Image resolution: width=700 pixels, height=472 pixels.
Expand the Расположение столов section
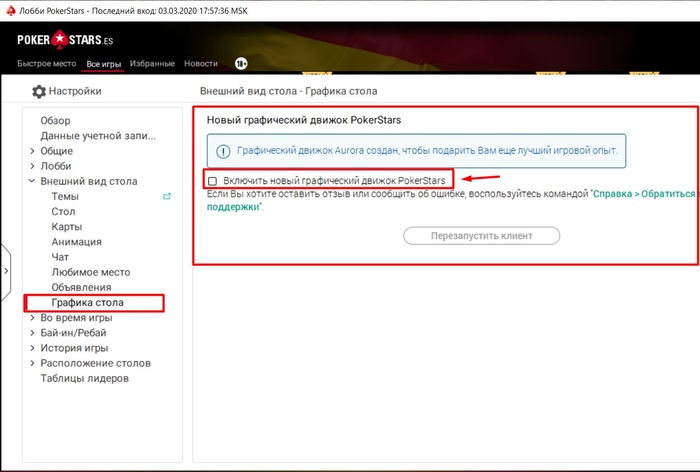32,363
